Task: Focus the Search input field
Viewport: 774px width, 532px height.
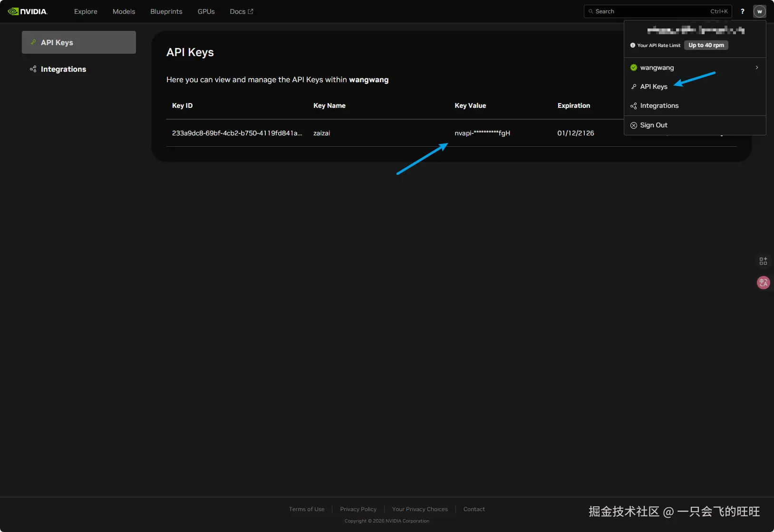Action: click(658, 11)
